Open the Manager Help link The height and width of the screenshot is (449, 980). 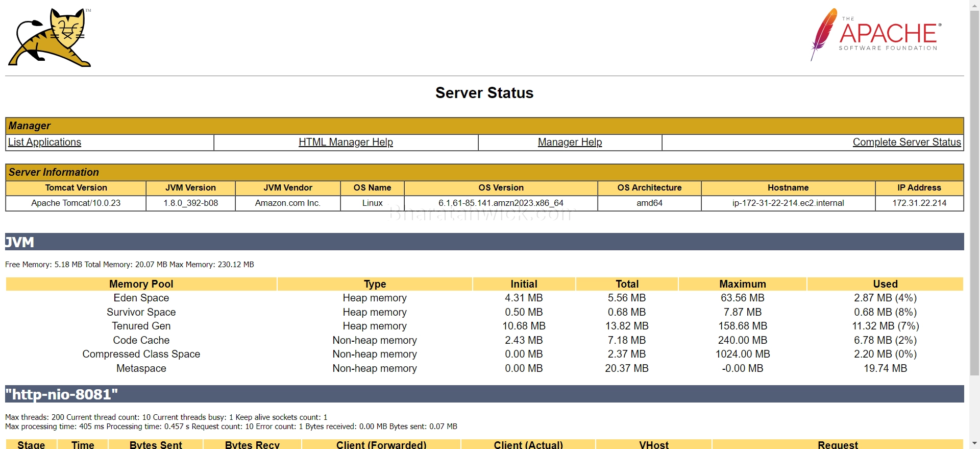[570, 142]
